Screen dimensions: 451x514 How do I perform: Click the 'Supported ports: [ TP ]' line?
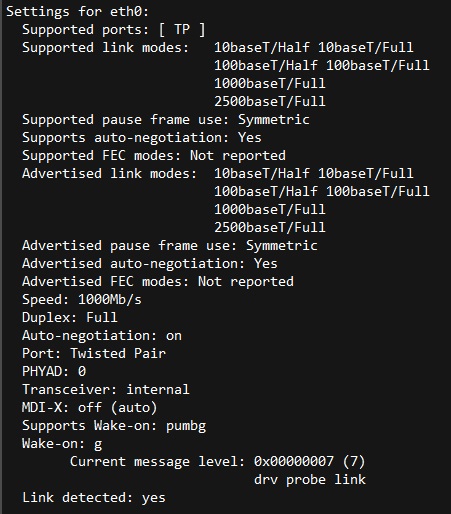tap(114, 30)
